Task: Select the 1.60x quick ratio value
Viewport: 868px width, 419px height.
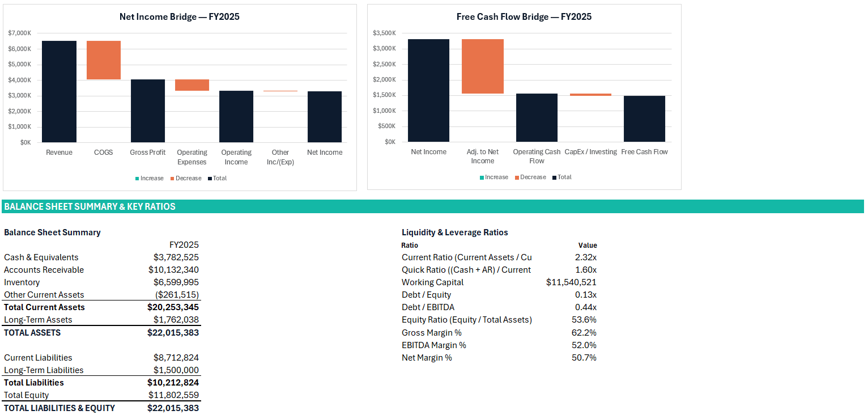Action: click(586, 270)
